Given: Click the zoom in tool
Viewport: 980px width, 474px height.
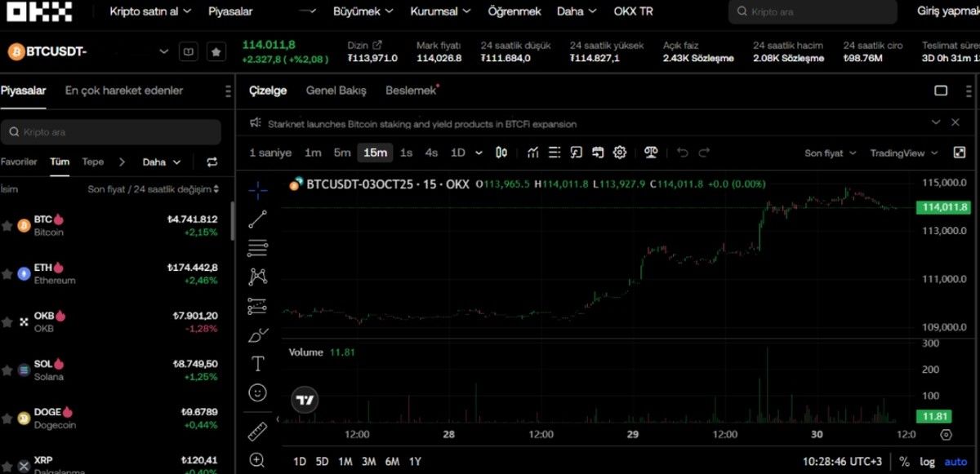Looking at the screenshot, I should [x=257, y=460].
